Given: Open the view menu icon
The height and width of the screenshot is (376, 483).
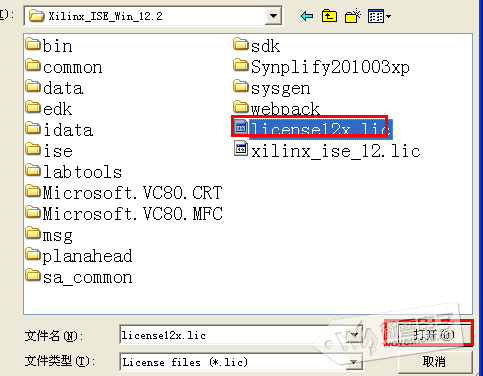Looking at the screenshot, I should pyautogui.click(x=379, y=16).
